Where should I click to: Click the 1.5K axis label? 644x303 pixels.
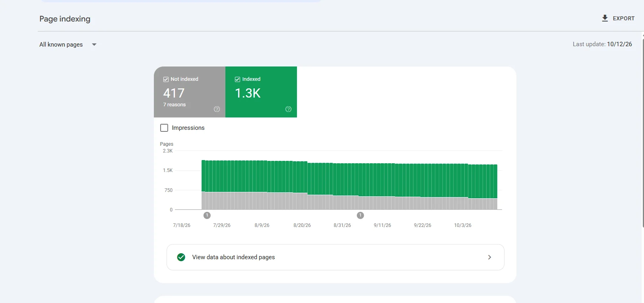[168, 170]
